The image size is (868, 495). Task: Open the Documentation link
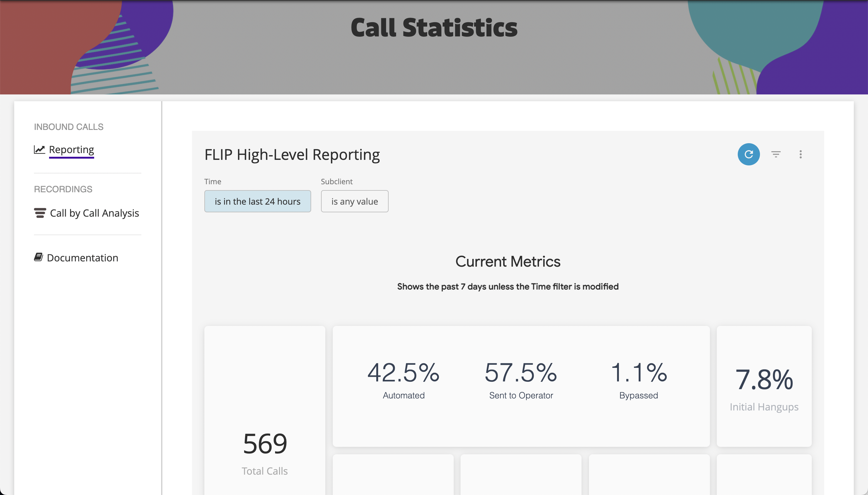(82, 258)
